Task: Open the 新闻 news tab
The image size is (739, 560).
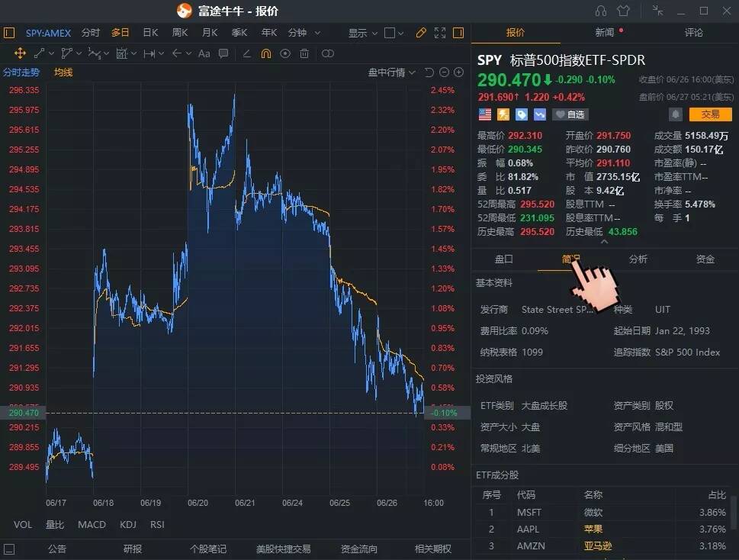Action: point(604,32)
